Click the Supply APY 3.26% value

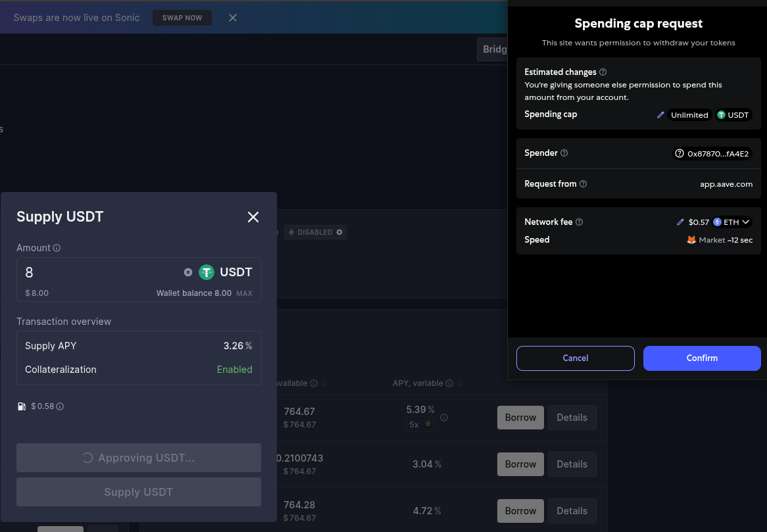237,346
